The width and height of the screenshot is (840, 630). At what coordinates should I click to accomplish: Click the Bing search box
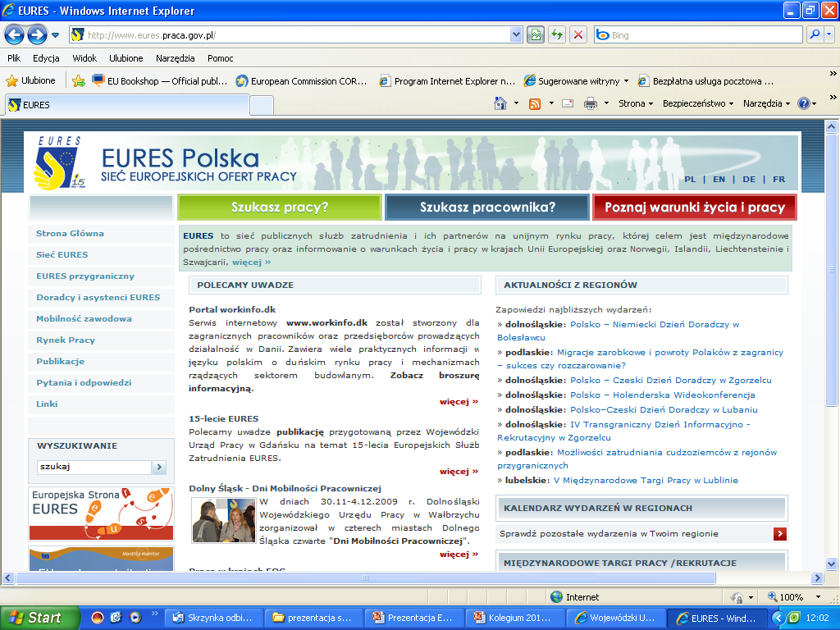[x=698, y=35]
